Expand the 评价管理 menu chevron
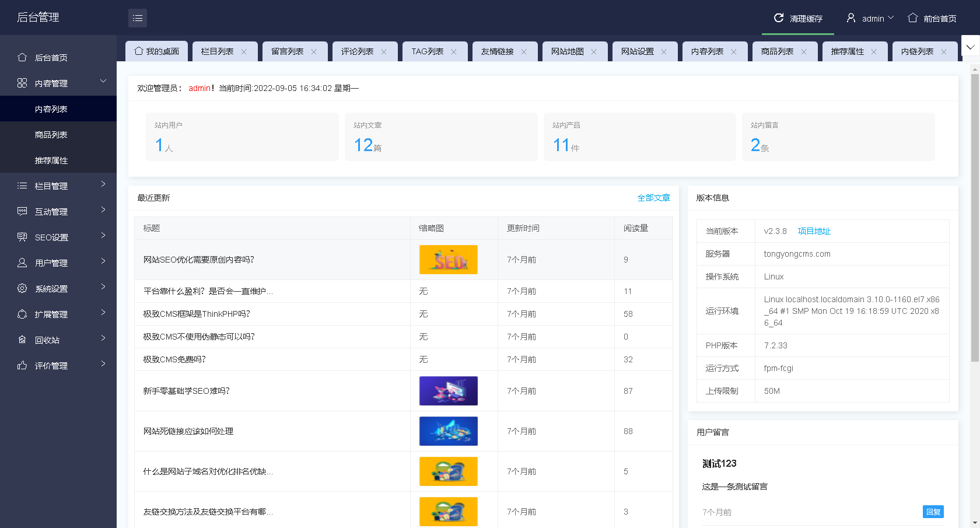This screenshot has height=528, width=980. point(103,363)
